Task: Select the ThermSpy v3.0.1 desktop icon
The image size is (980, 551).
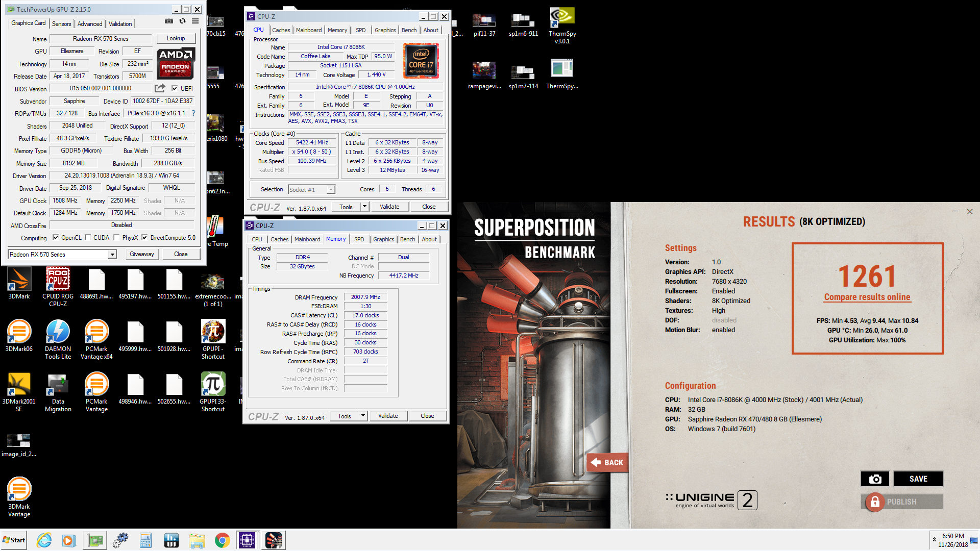Action: (x=562, y=26)
